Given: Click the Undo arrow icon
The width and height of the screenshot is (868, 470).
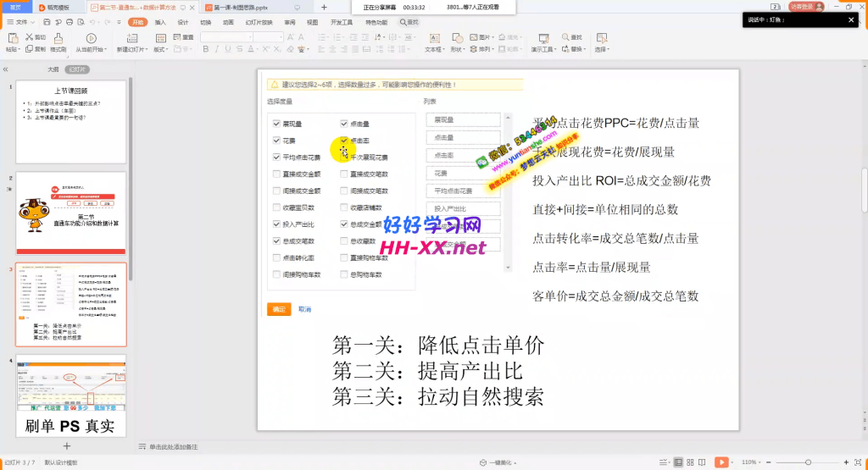Looking at the screenshot, I should 92,22.
